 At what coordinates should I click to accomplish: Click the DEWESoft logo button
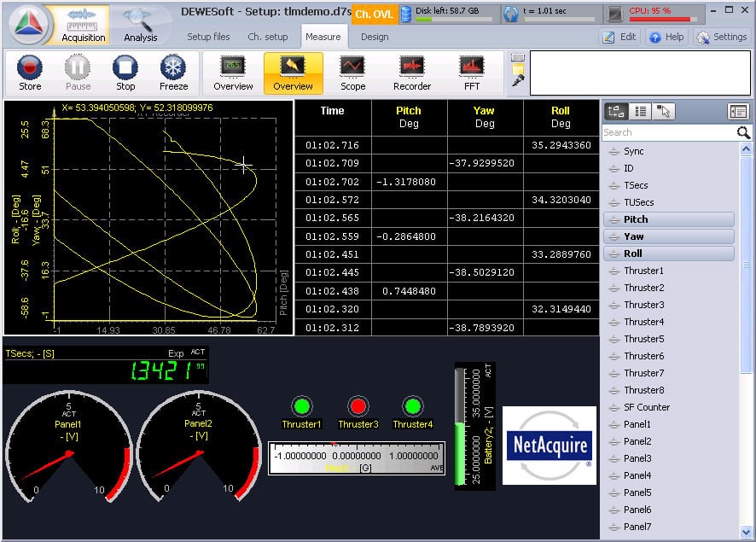point(28,24)
